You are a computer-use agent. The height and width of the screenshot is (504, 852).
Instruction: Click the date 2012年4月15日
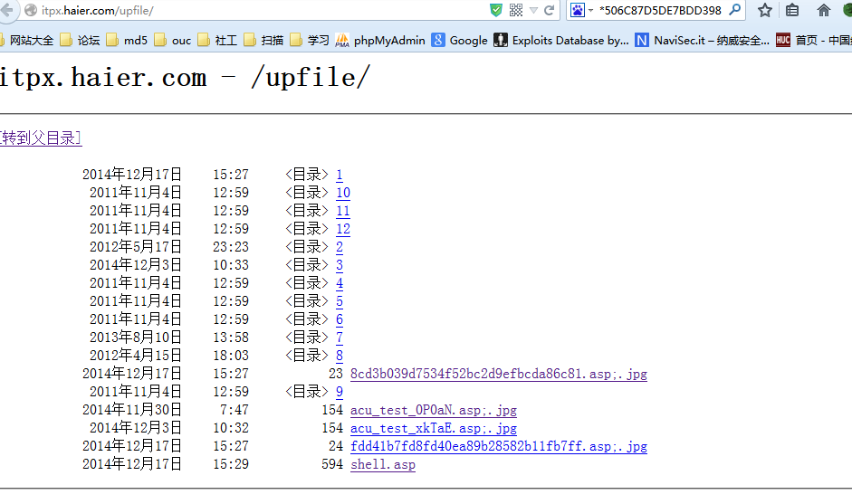coord(135,356)
